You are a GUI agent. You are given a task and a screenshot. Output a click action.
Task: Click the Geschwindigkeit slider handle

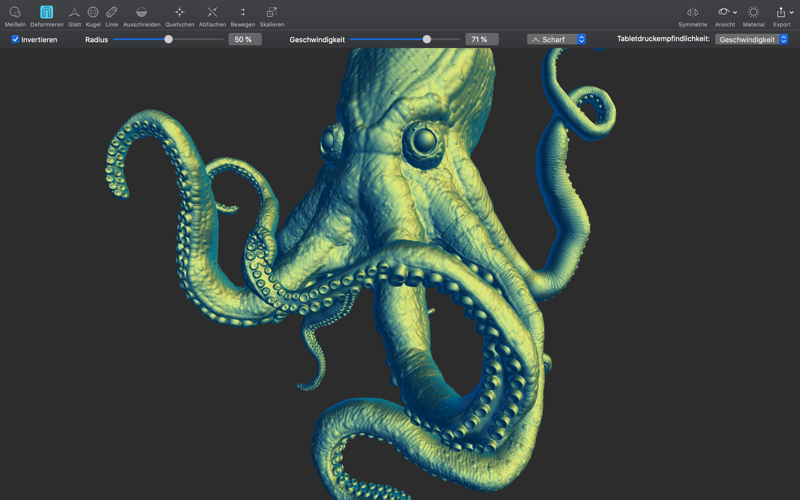click(427, 40)
